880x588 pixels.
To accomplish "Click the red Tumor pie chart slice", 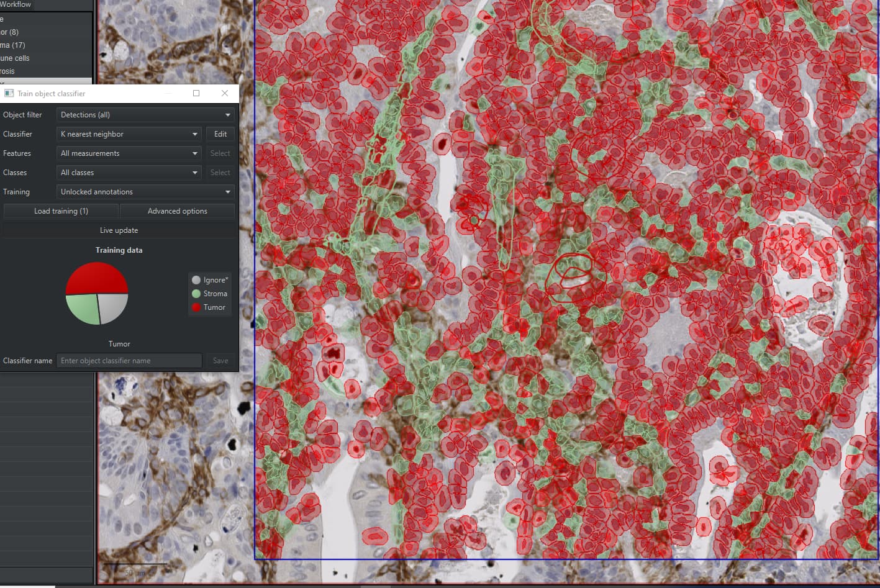I will click(97, 278).
